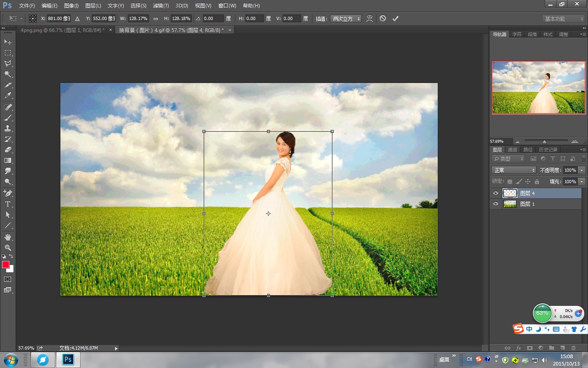Select the Magic Wand tool
588x368 pixels.
(x=8, y=74)
